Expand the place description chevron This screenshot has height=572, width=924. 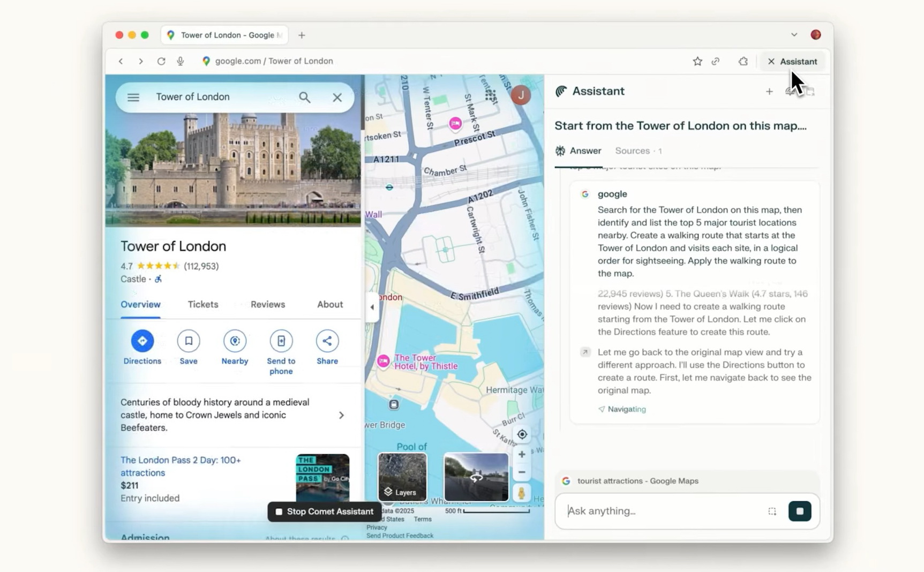click(341, 415)
